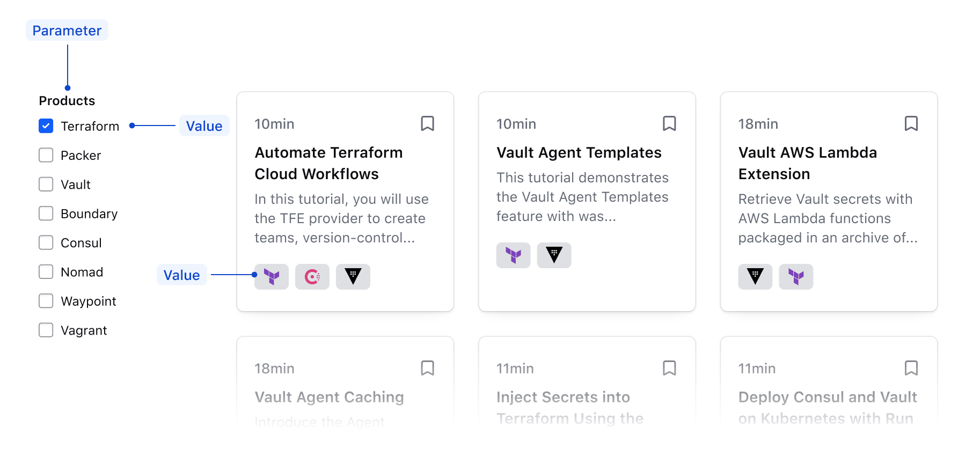Bookmark the Inject Secrets into Terraform card

(669, 368)
